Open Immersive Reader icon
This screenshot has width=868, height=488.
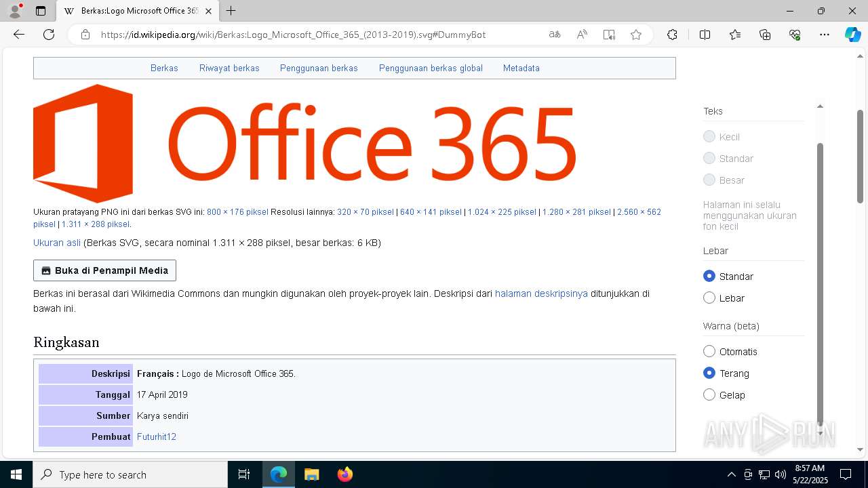pos(609,35)
